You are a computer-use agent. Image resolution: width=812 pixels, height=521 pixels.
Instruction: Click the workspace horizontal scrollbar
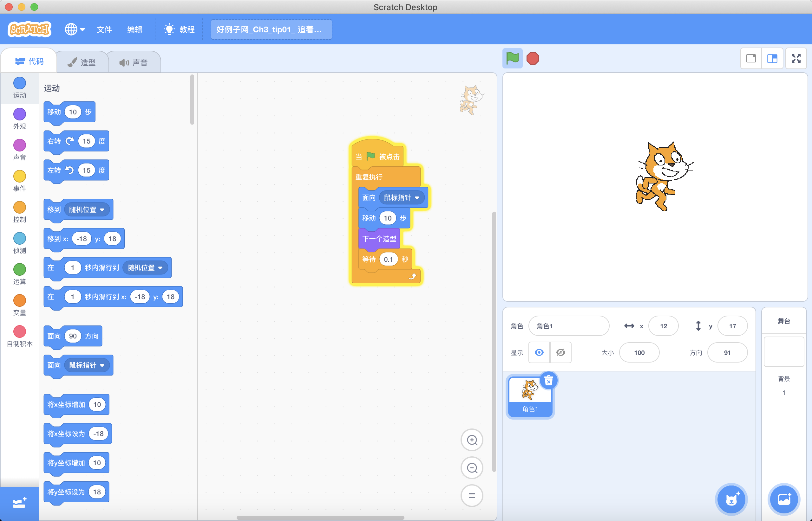coord(320,517)
